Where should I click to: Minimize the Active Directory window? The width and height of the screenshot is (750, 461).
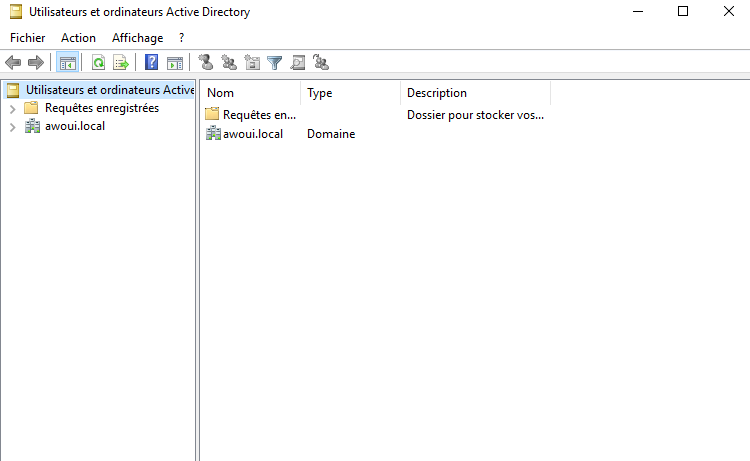point(638,11)
